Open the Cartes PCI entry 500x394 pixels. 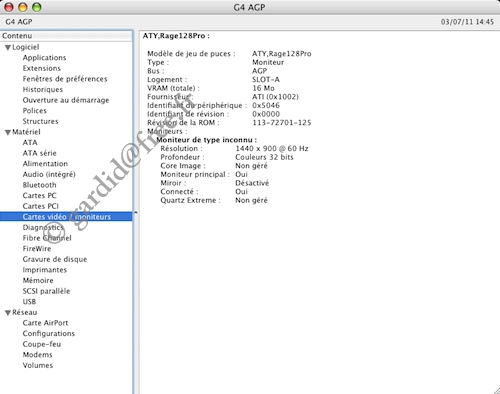(x=41, y=206)
